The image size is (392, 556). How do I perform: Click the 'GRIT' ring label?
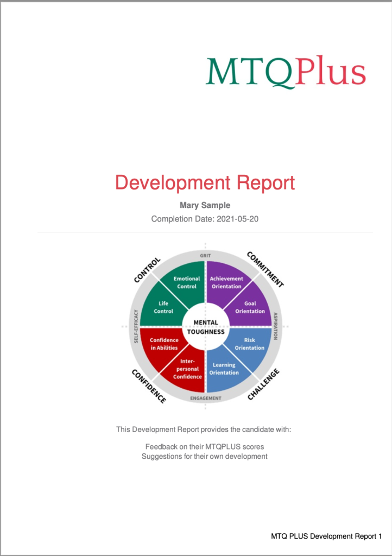pos(205,255)
